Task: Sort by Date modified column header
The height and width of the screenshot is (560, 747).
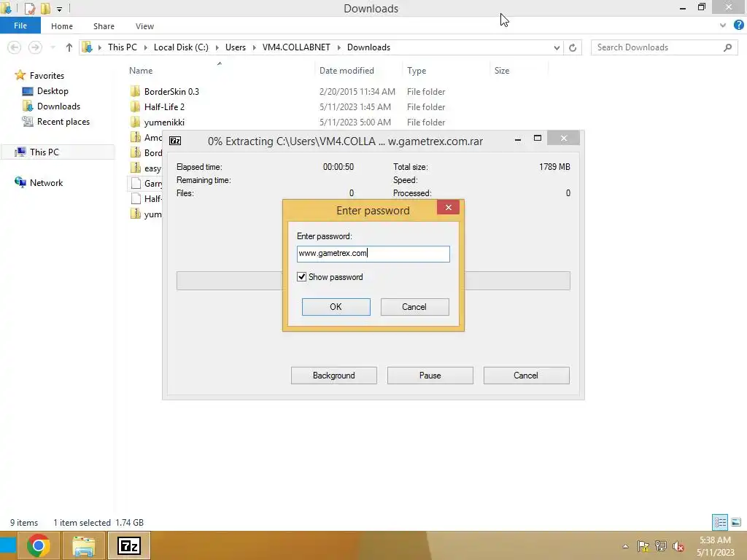Action: pyautogui.click(x=347, y=71)
